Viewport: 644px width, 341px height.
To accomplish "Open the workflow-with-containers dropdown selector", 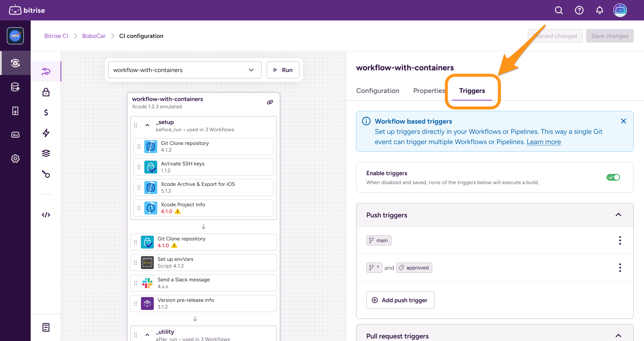I will coord(185,70).
